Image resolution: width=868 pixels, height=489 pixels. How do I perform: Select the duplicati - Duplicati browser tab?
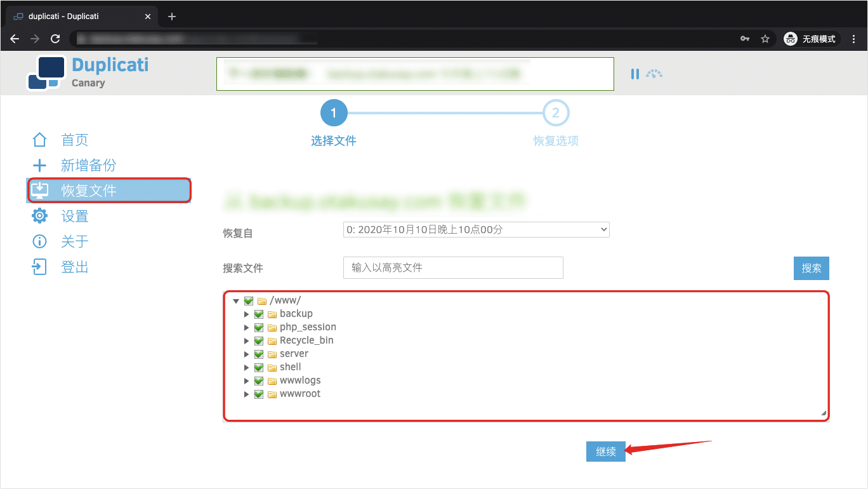(x=81, y=17)
